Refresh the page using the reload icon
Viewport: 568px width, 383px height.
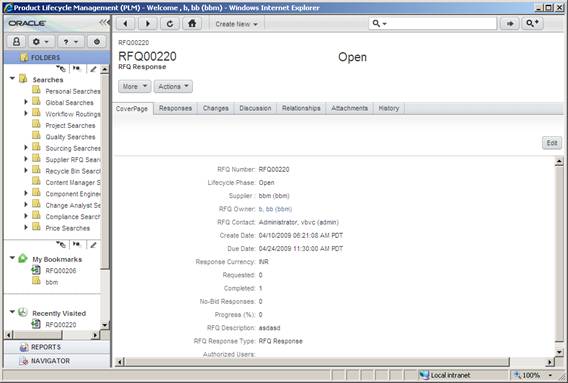pos(170,24)
